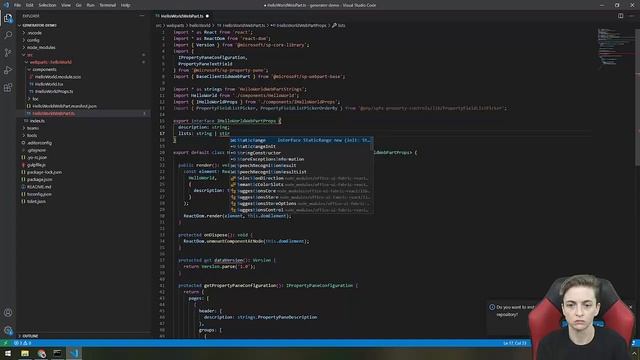The image size is (640, 360).
Task: Open the Source Control view
Action: coord(8,53)
